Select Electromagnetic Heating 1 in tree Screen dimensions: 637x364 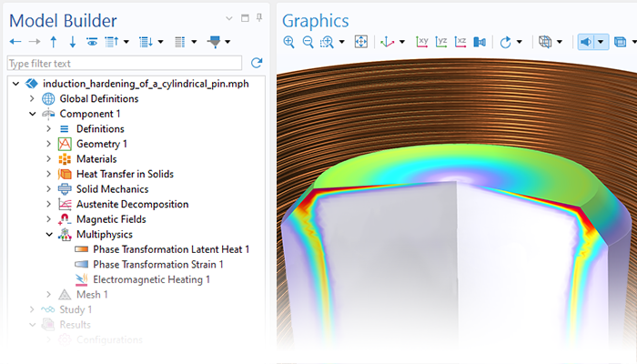coord(151,279)
